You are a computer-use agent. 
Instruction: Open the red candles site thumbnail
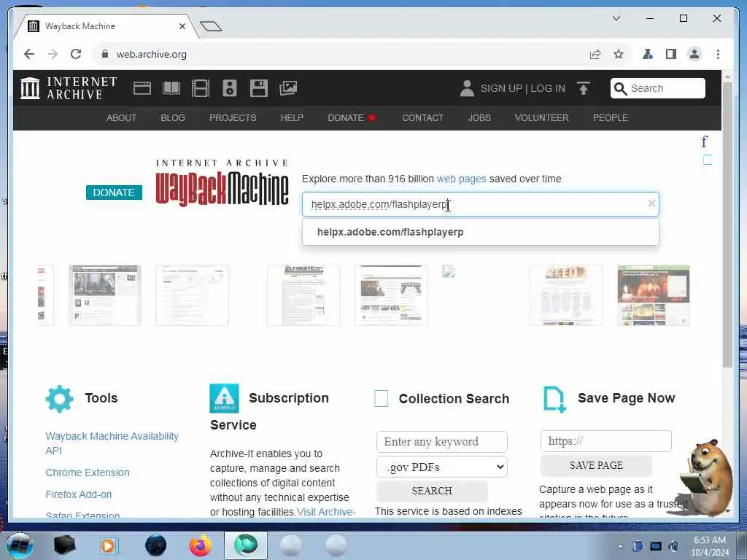653,295
